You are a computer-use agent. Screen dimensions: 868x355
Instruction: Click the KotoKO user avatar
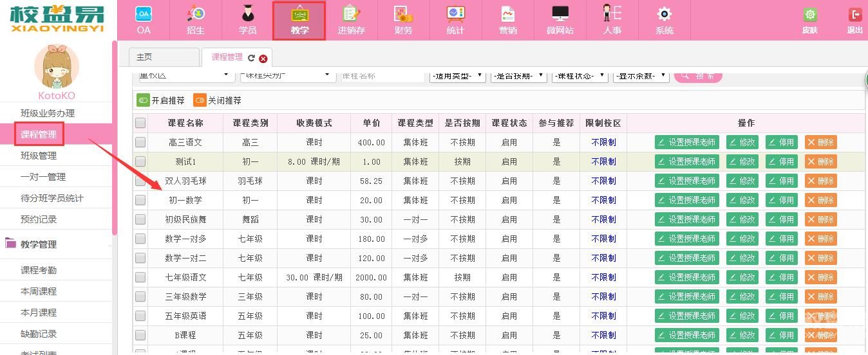[57, 67]
